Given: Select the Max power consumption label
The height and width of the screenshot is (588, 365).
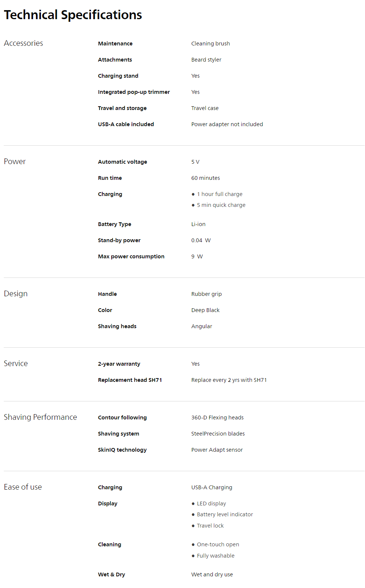Looking at the screenshot, I should point(131,256).
